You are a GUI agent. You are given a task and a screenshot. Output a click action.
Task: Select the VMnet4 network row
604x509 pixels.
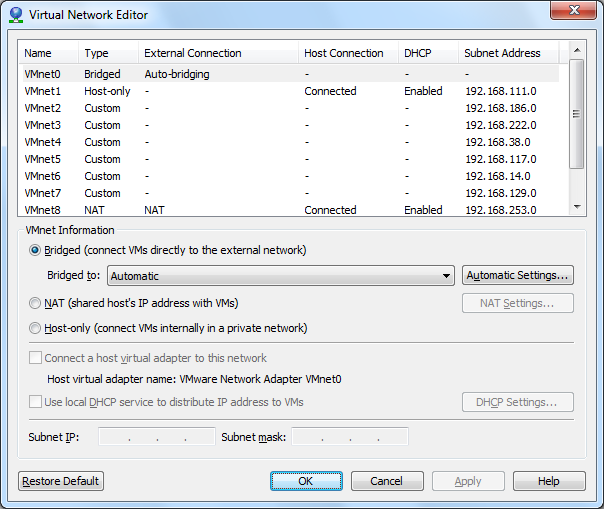291,142
